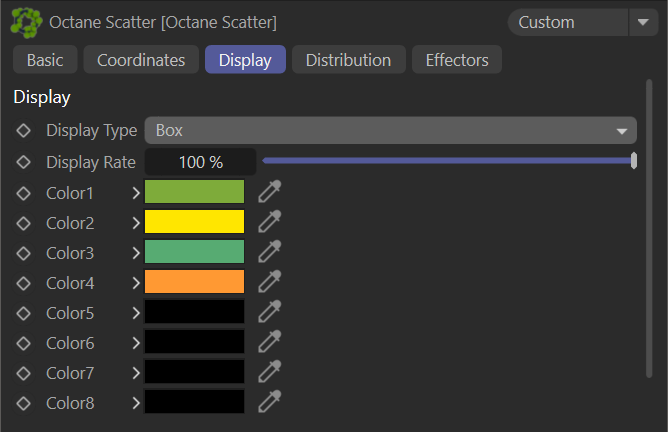The width and height of the screenshot is (668, 432).
Task: Open the Effectors tab
Action: pos(456,60)
